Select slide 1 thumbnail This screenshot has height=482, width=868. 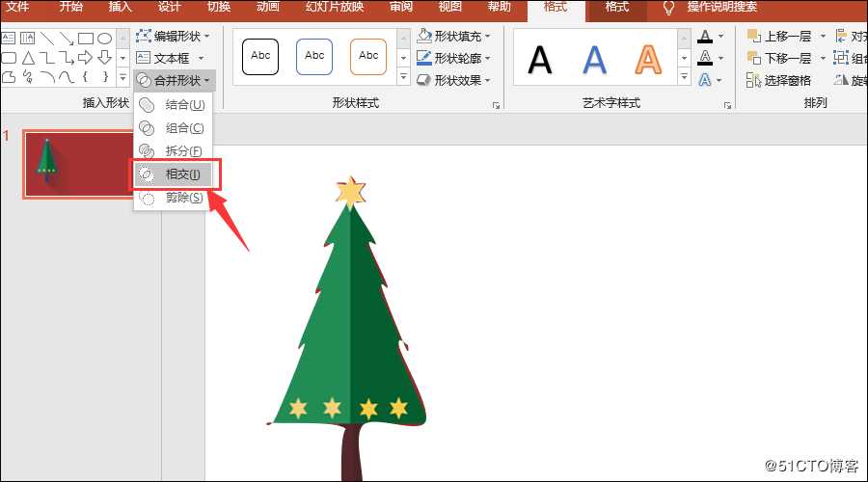coord(78,164)
